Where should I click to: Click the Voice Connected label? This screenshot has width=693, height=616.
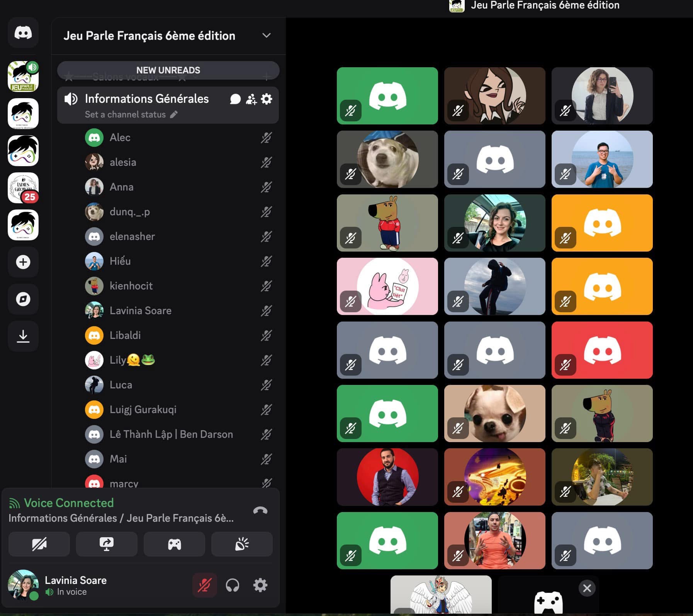[x=69, y=503]
